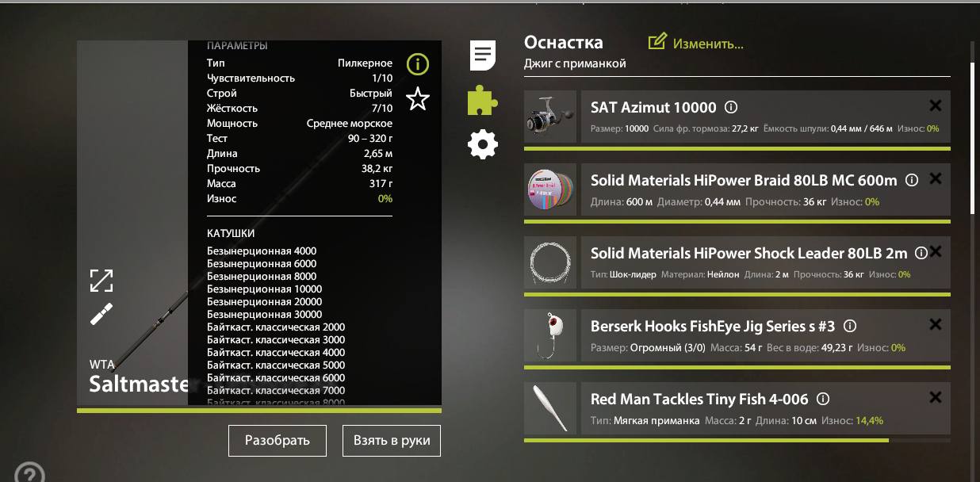The height and width of the screenshot is (482, 980).
Task: Open the gear settings tab
Action: [483, 144]
